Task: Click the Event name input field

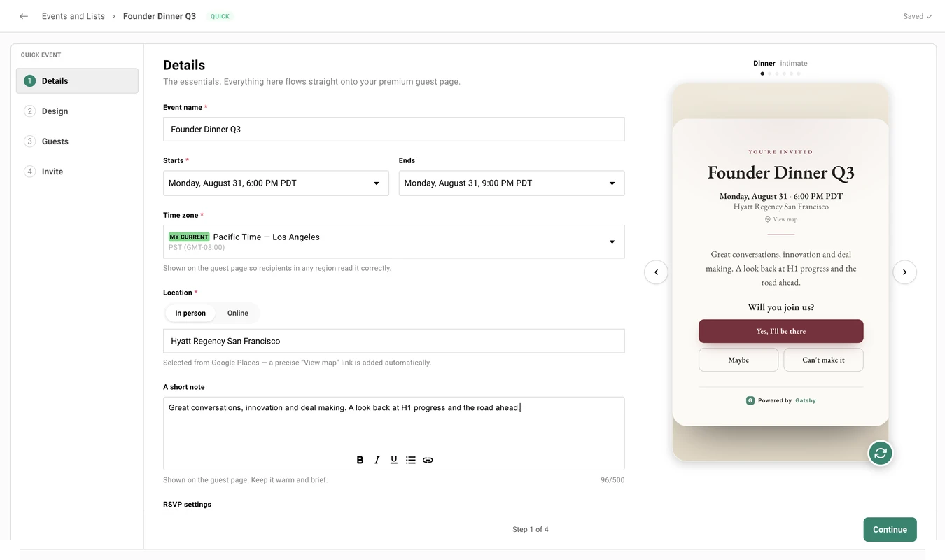Action: (393, 129)
